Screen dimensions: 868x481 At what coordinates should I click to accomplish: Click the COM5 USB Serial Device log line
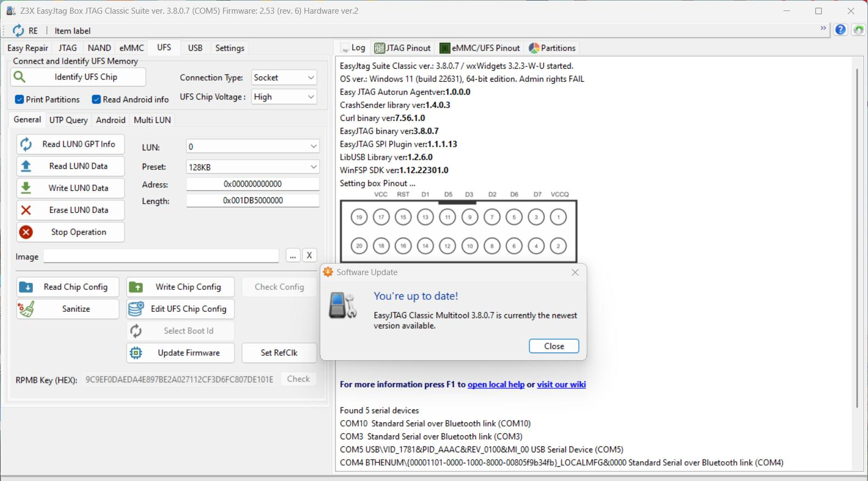[482, 450]
